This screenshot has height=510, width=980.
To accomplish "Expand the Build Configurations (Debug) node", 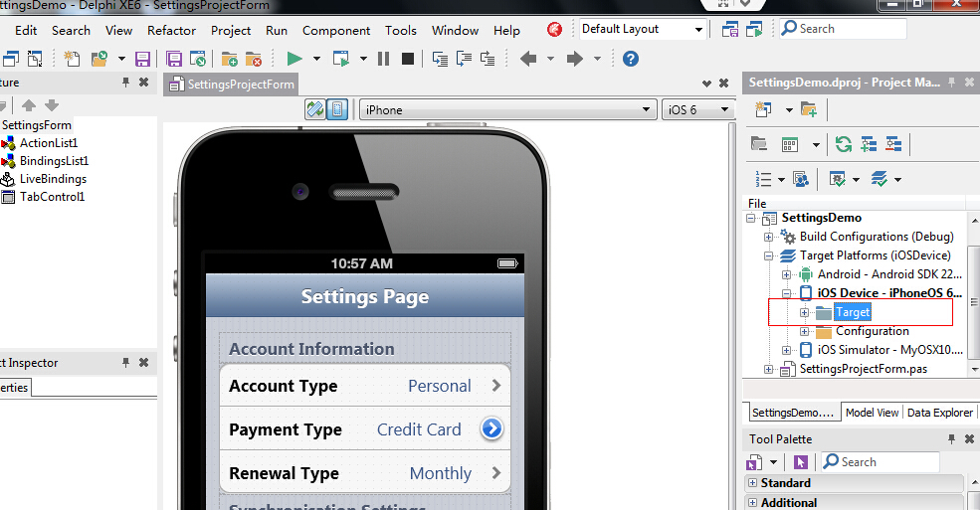I will tap(768, 238).
